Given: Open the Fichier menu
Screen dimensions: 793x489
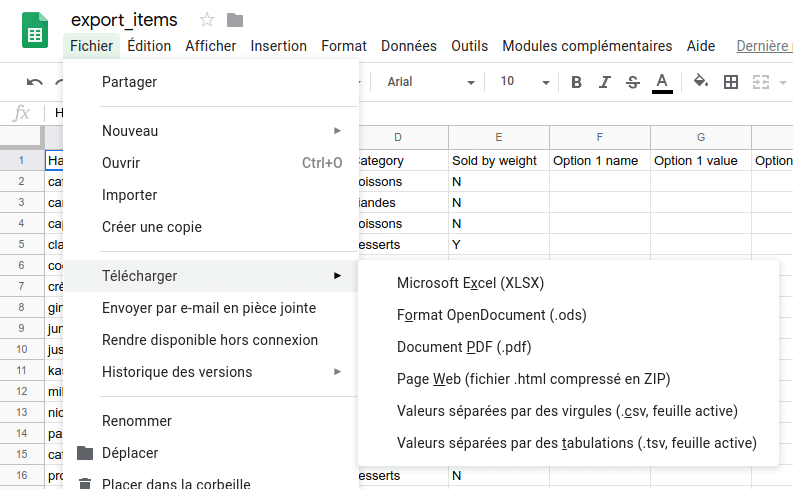Looking at the screenshot, I should tap(92, 46).
